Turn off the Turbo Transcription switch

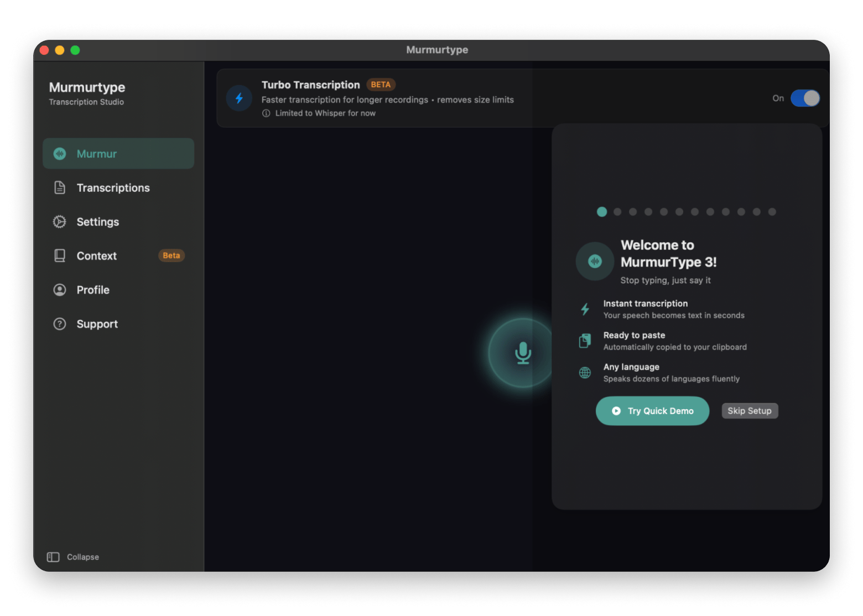(x=805, y=98)
